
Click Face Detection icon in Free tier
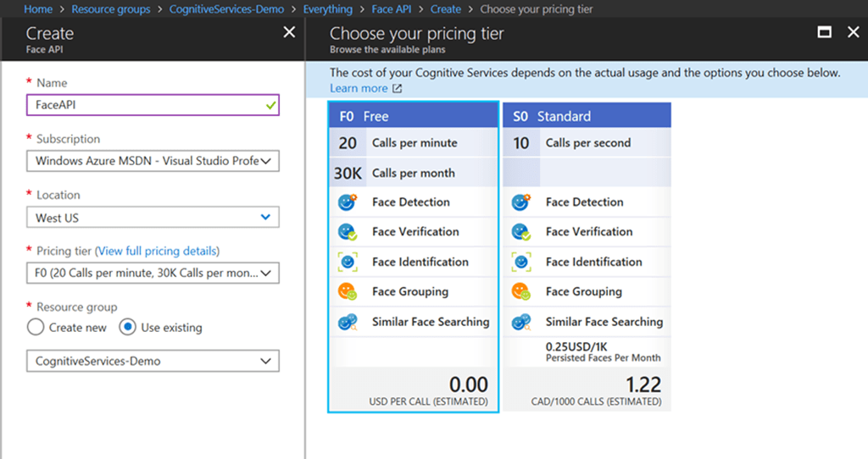[x=348, y=202]
